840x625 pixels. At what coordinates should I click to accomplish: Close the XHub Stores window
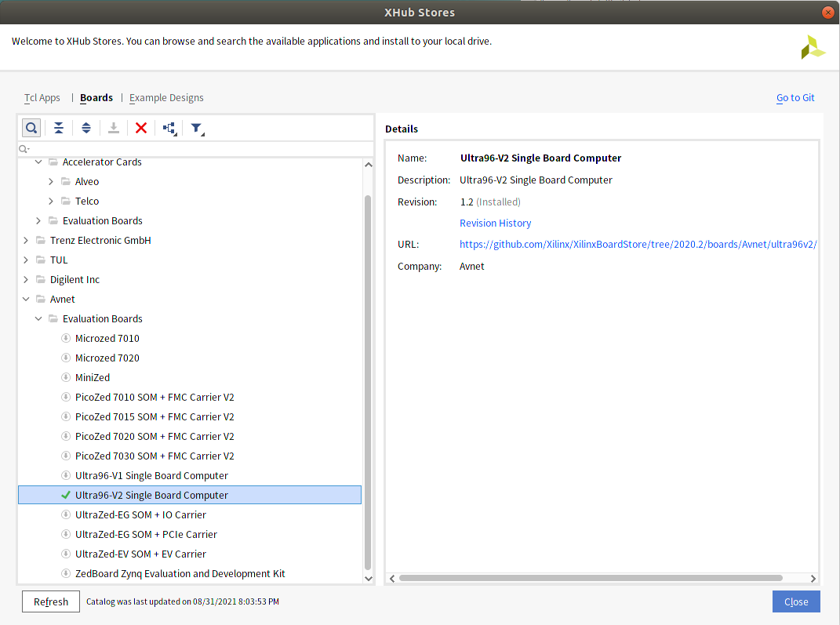(x=827, y=13)
